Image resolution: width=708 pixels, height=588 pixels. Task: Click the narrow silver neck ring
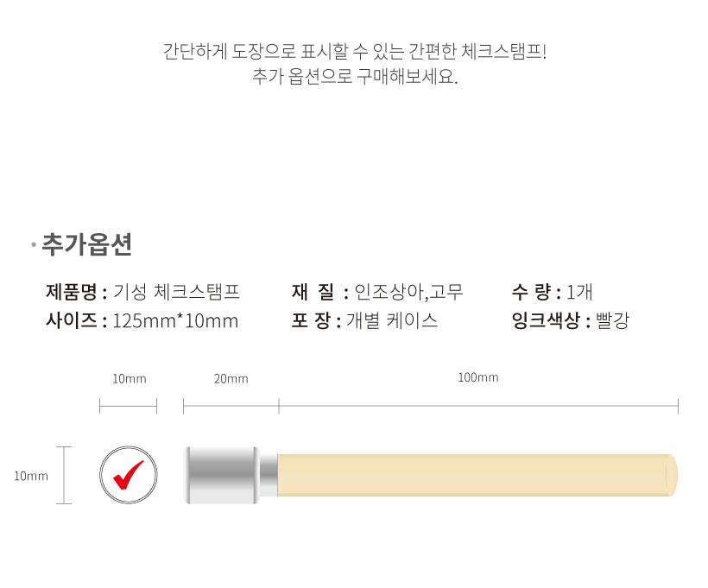(x=268, y=475)
